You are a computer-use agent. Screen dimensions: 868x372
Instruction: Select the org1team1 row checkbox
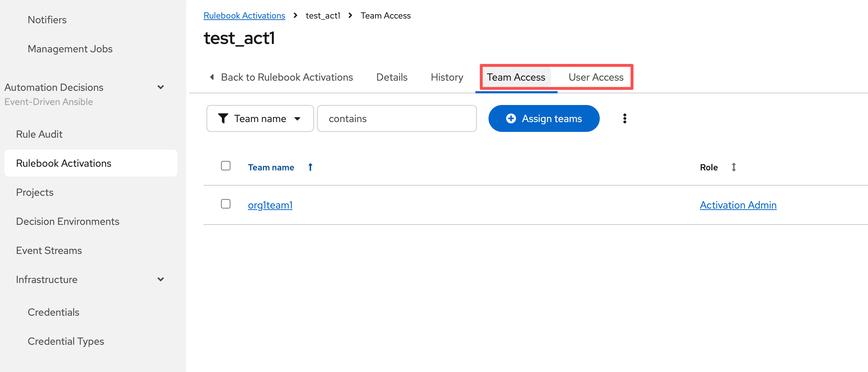coord(226,204)
